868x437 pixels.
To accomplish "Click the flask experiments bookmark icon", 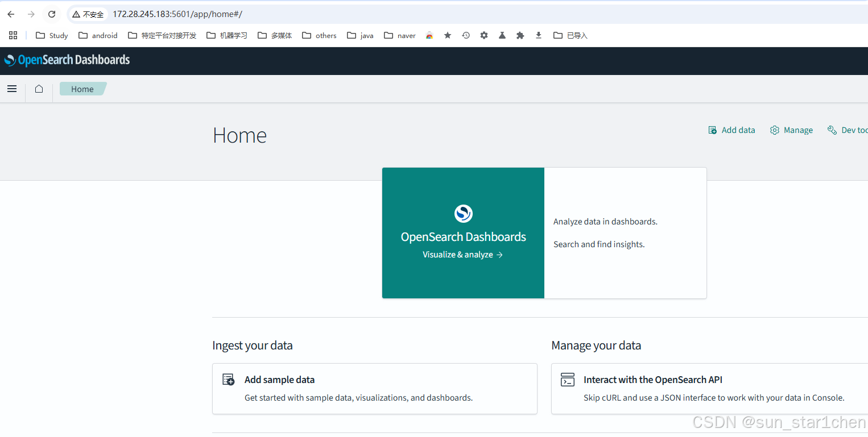I will (502, 35).
